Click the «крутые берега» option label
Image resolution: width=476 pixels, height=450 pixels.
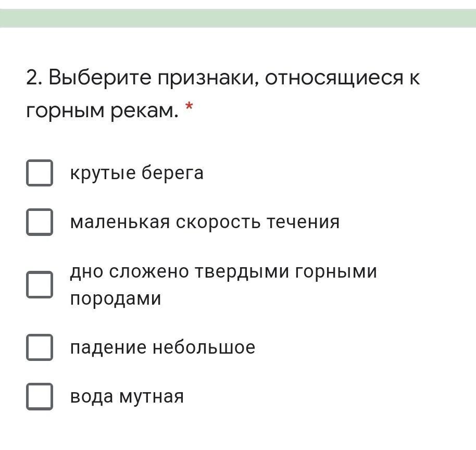136,173
